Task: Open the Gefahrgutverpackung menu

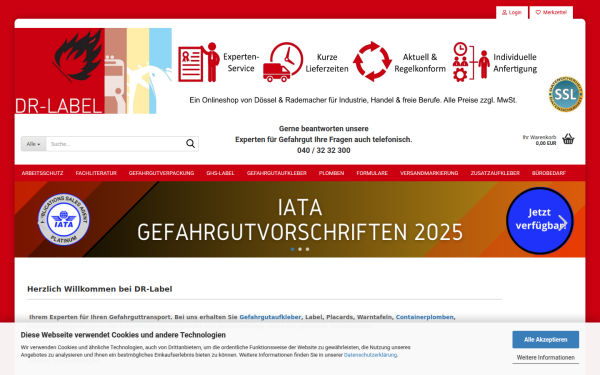Action: click(x=161, y=173)
